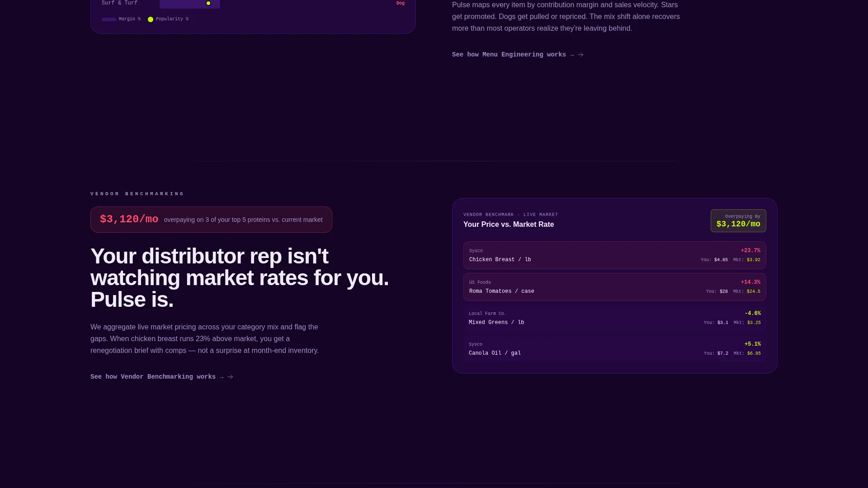Image resolution: width=868 pixels, height=488 pixels.
Task: Select the Sysco Canola Oil row
Action: [x=615, y=349]
